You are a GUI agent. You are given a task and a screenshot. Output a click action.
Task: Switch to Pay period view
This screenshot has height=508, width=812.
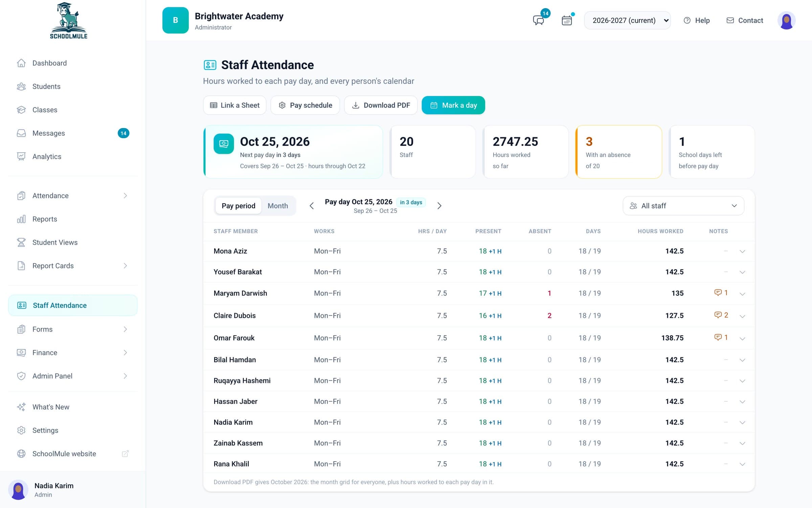[238, 206]
